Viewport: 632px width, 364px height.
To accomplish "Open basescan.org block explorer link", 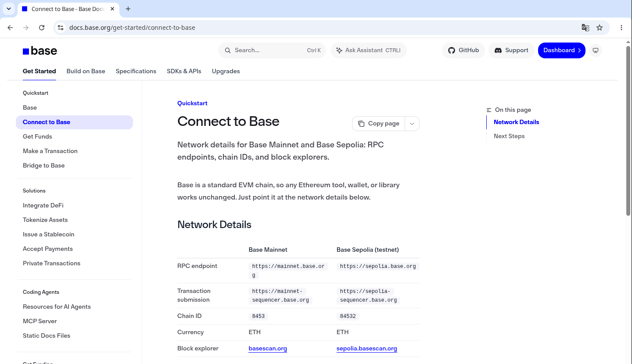I will tap(268, 349).
